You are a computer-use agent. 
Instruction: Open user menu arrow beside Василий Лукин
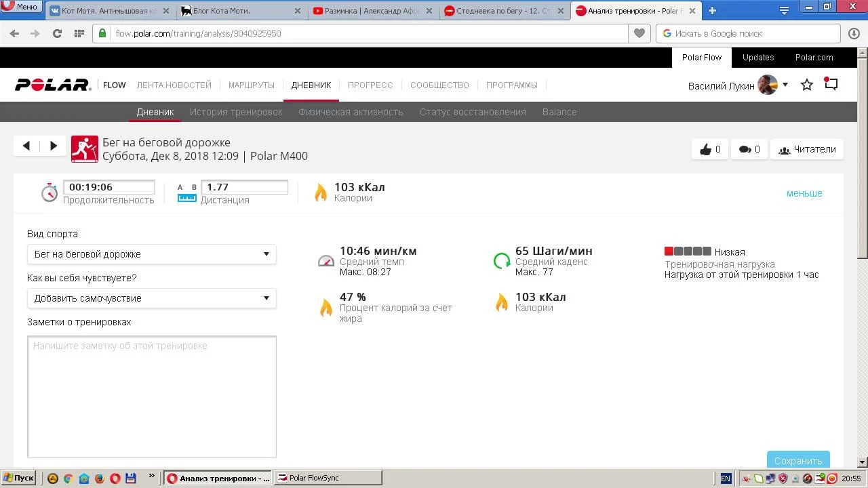pos(785,85)
